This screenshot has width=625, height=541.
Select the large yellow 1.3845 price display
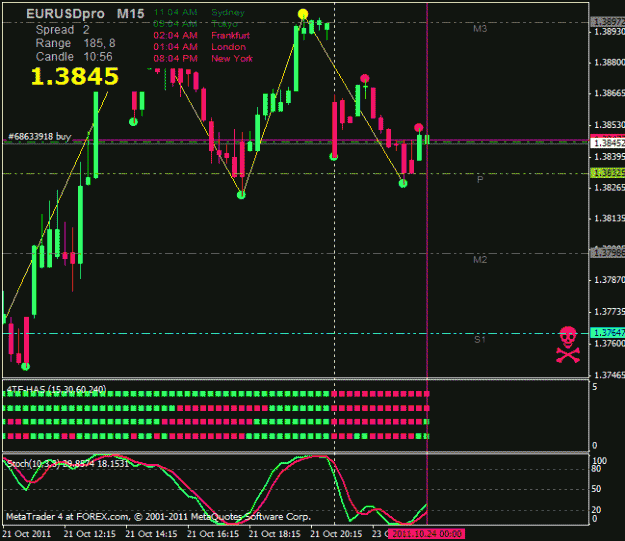75,76
